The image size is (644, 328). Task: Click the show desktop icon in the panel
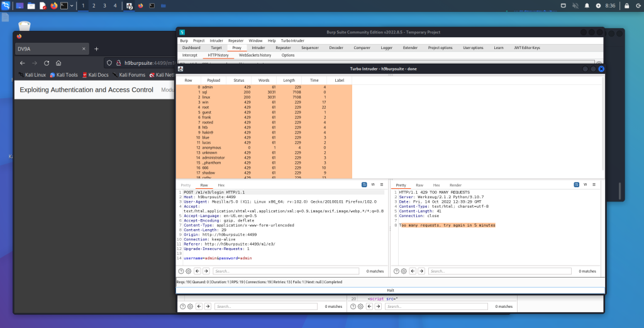(19, 6)
